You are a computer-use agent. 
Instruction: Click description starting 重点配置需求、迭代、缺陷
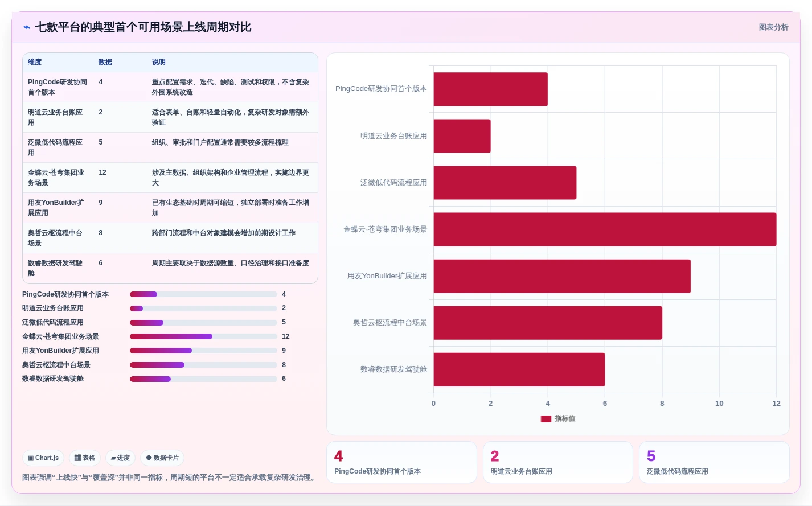230,87
